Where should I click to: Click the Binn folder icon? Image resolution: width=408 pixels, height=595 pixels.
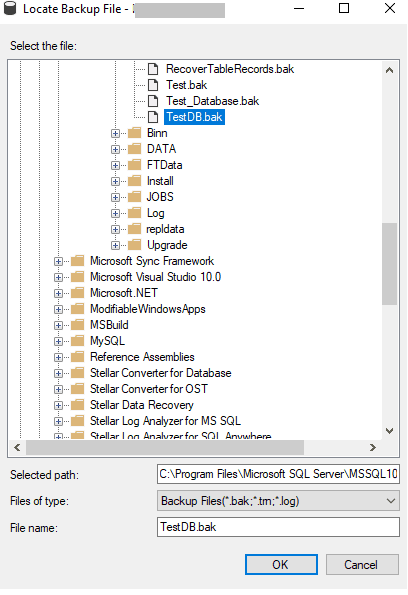134,133
